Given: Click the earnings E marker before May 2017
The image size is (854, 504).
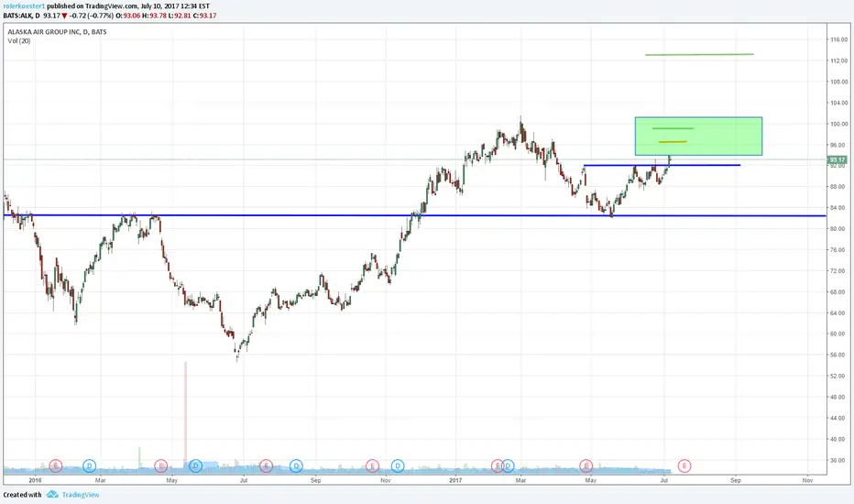Looking at the screenshot, I should pyautogui.click(x=586, y=466).
